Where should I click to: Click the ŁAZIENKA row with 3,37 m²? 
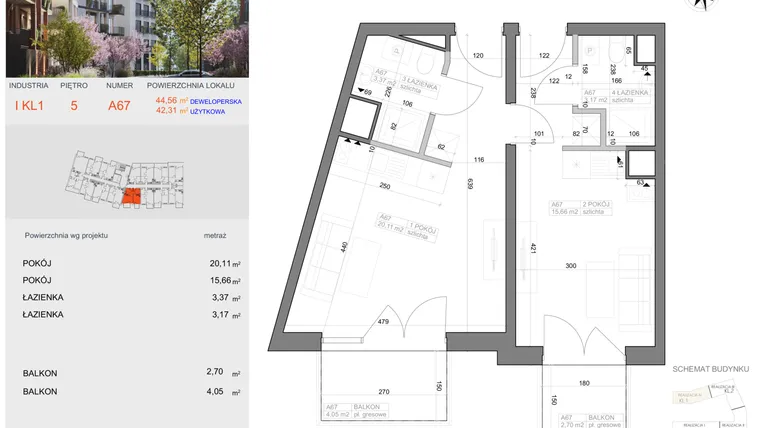[x=131, y=298]
